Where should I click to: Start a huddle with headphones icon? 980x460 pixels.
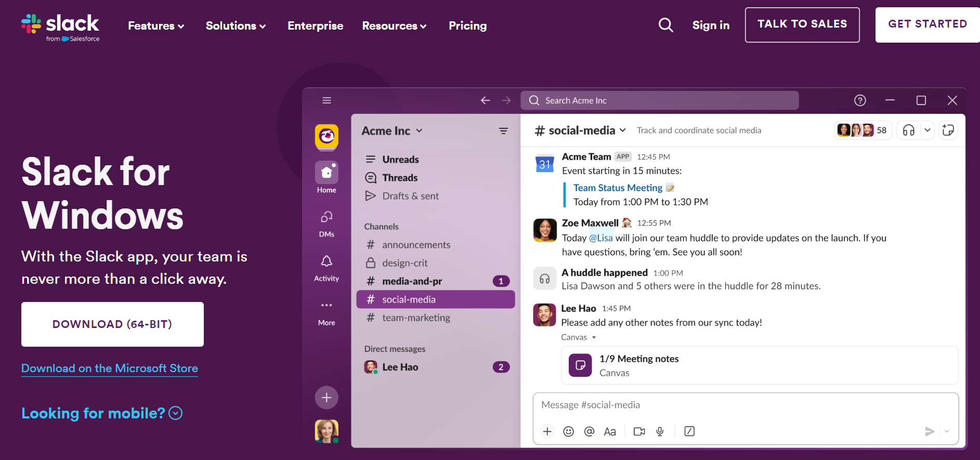pyautogui.click(x=908, y=130)
